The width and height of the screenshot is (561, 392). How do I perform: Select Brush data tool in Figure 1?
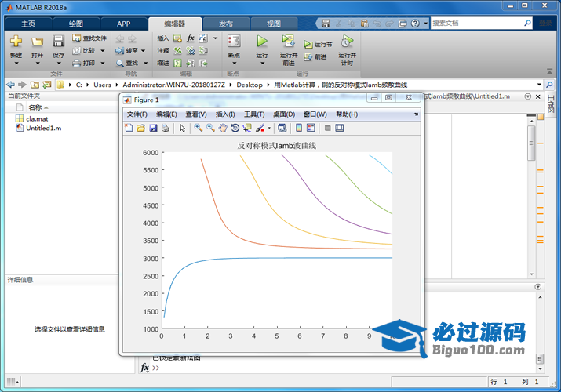[x=260, y=128]
